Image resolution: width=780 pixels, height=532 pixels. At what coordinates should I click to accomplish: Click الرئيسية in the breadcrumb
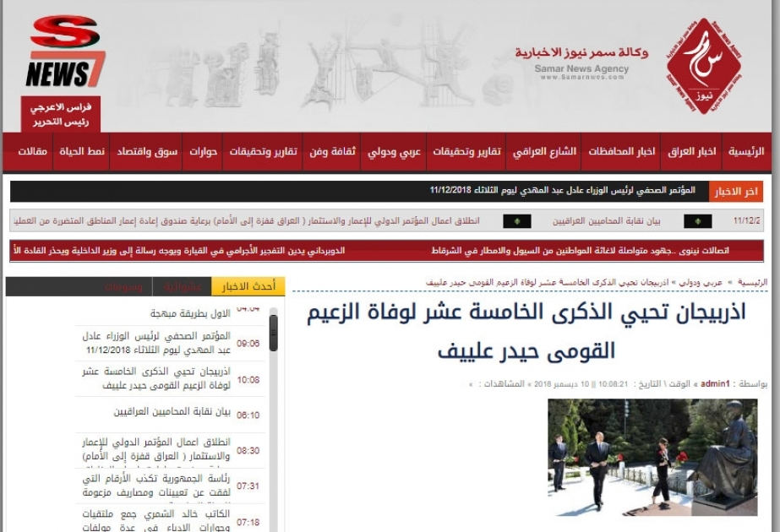753,282
